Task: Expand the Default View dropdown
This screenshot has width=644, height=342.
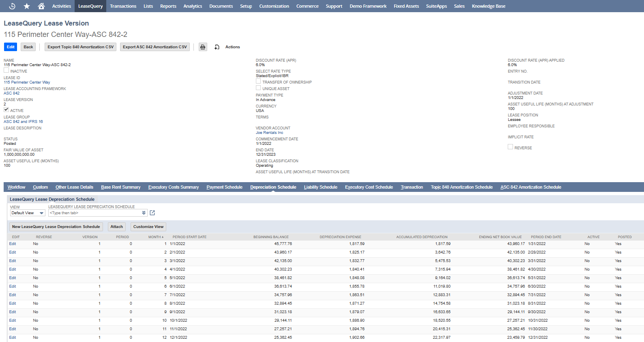Action: [x=28, y=213]
